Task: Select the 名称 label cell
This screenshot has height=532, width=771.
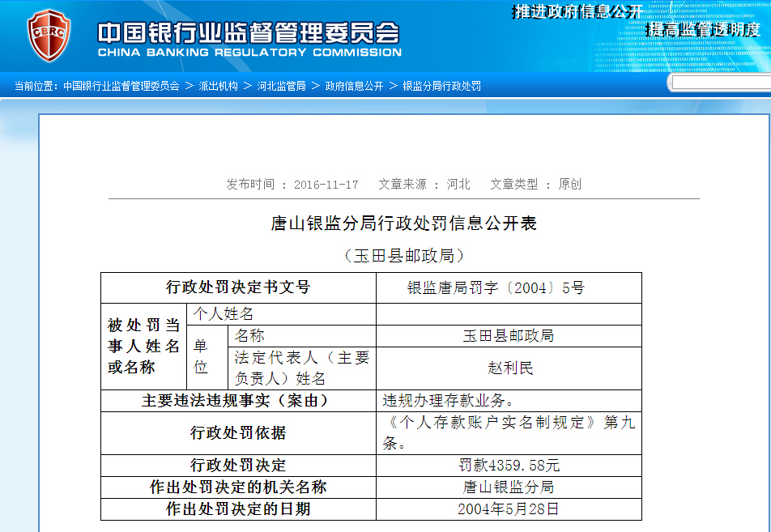Action: coord(302,336)
